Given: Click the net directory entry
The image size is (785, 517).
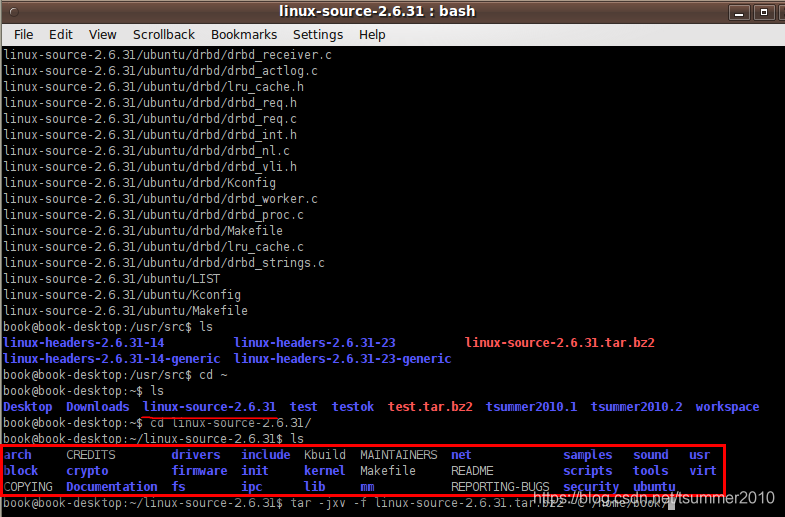Looking at the screenshot, I should (461, 455).
